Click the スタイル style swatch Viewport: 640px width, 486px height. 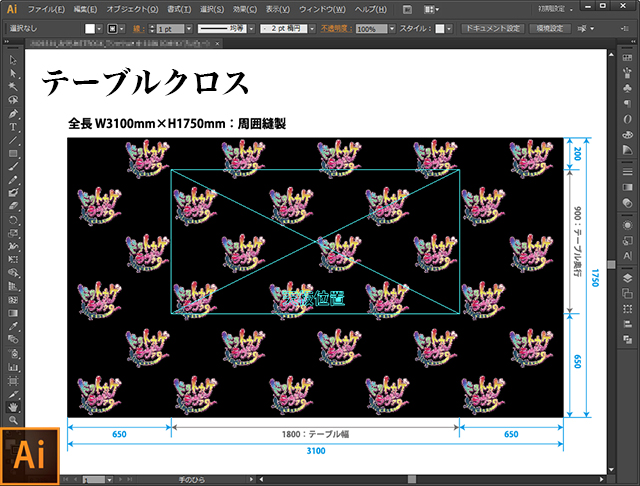tap(440, 29)
